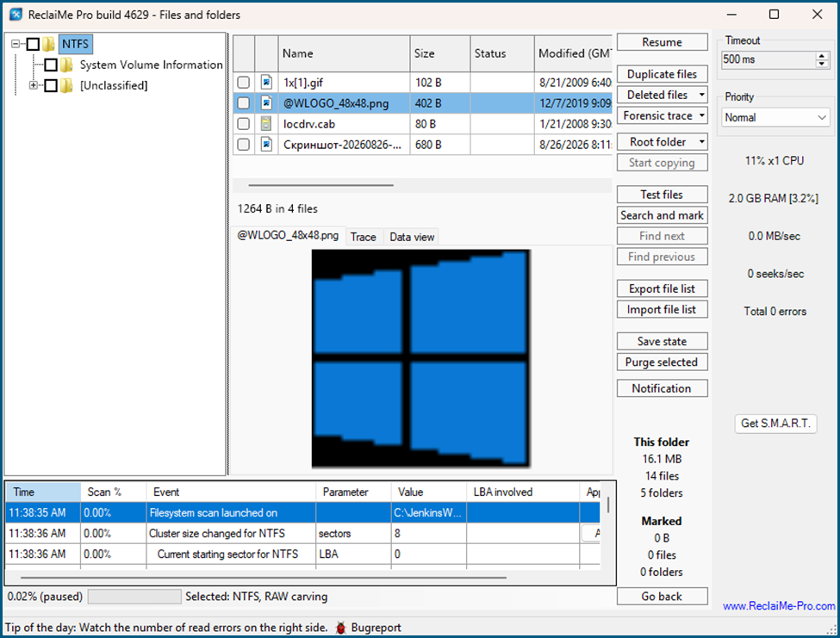This screenshot has width=840, height=638.
Task: Click the event log vertical scrollbar
Action: [608, 505]
